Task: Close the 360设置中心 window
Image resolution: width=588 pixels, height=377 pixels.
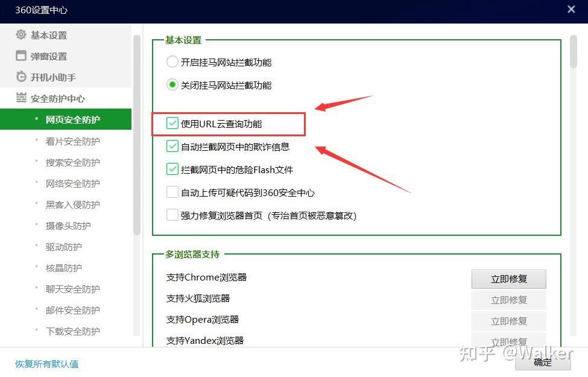Action: (x=571, y=10)
